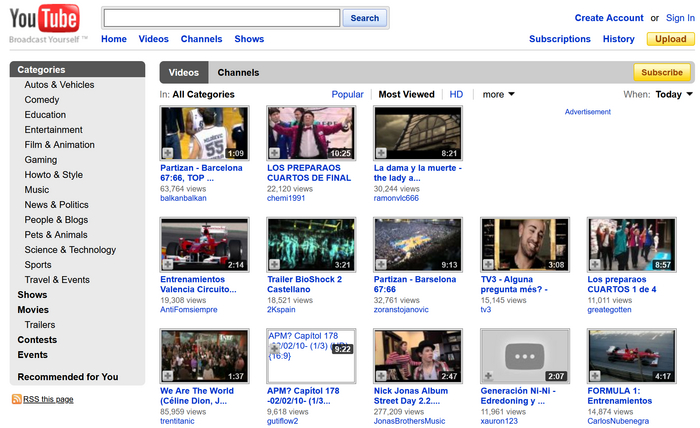
Task: Add LOS PREPARAOS CUARTOS DE FINAL to queue
Action: (274, 153)
